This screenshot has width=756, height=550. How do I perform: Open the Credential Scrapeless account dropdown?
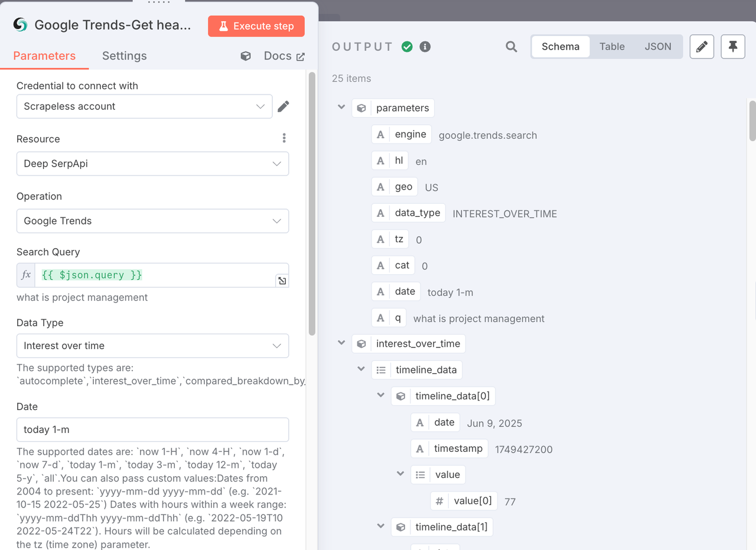coord(145,106)
